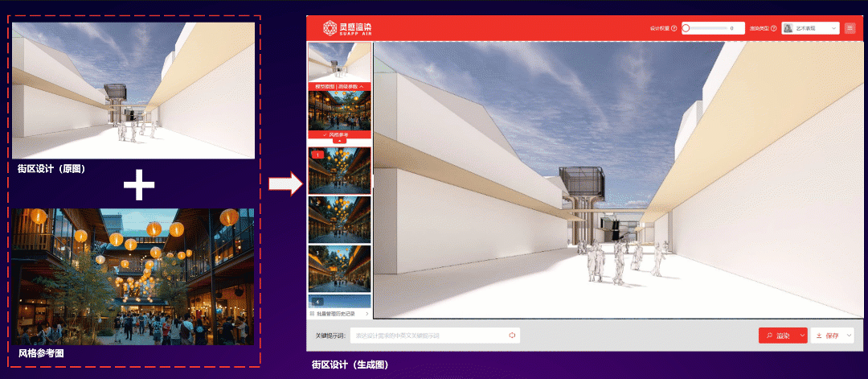868x379 pixels.
Task: Click the avatar icon in the 艺术表现 selector
Action: pos(788,28)
